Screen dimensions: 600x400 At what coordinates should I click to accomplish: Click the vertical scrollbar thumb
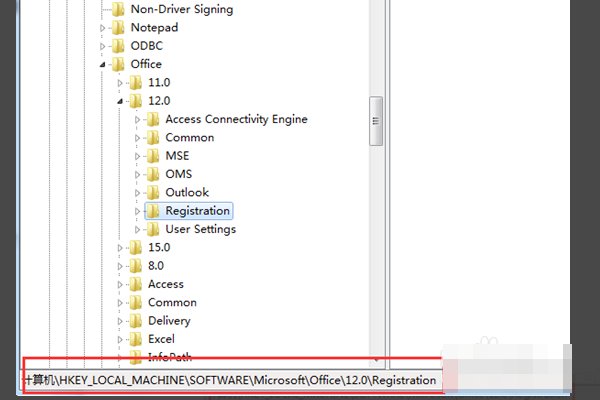point(376,120)
